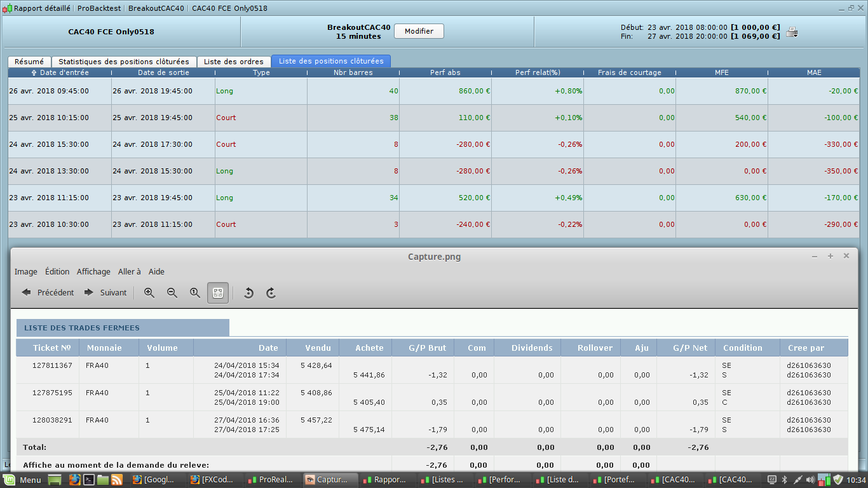Switch to Statistiques des positions clôturées tab
Viewport: 868px width, 488px height.
click(124, 62)
